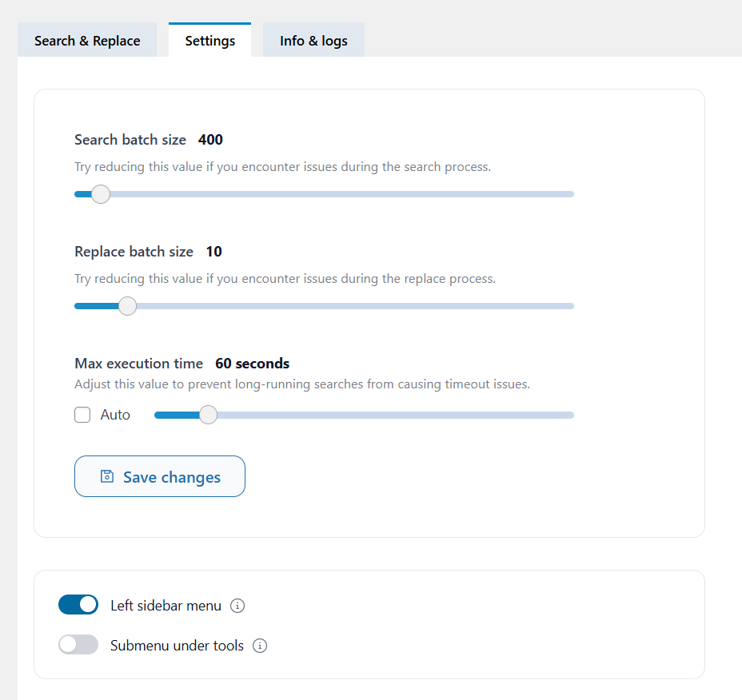Open the Info & logs tab
Image resolution: width=742 pixels, height=700 pixels.
[x=313, y=39]
